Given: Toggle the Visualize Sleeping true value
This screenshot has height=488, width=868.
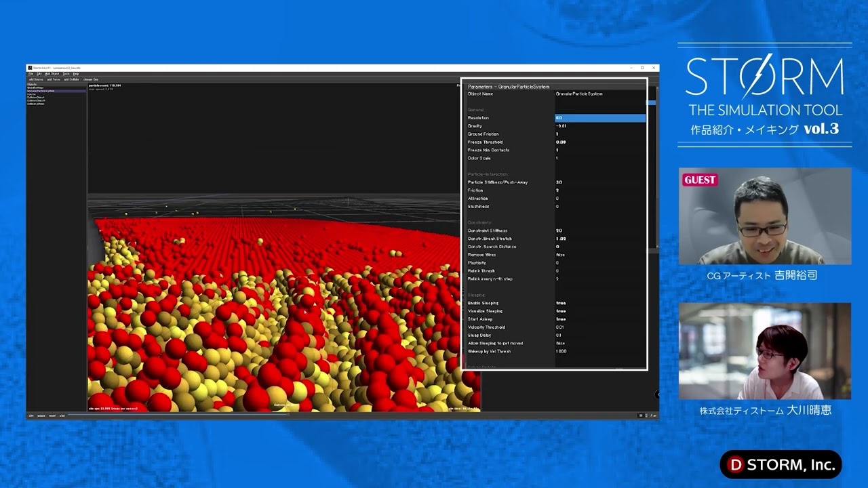Looking at the screenshot, I should pos(599,311).
